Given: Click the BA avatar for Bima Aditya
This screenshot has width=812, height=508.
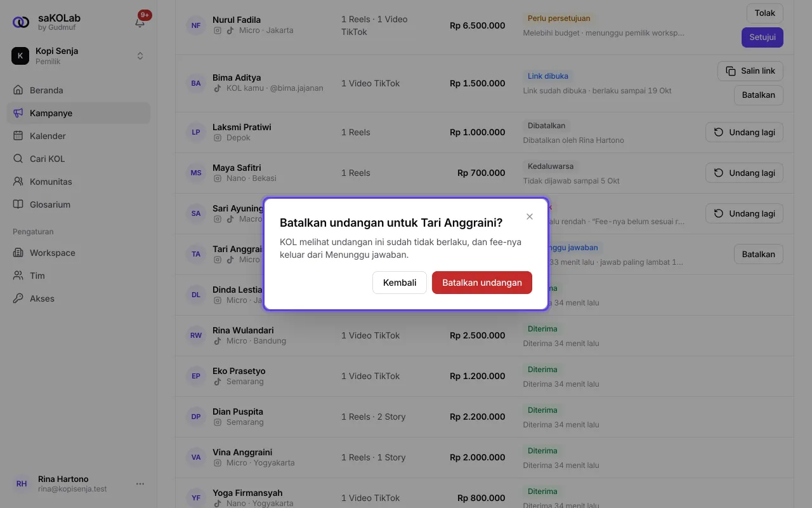Looking at the screenshot, I should [196, 83].
